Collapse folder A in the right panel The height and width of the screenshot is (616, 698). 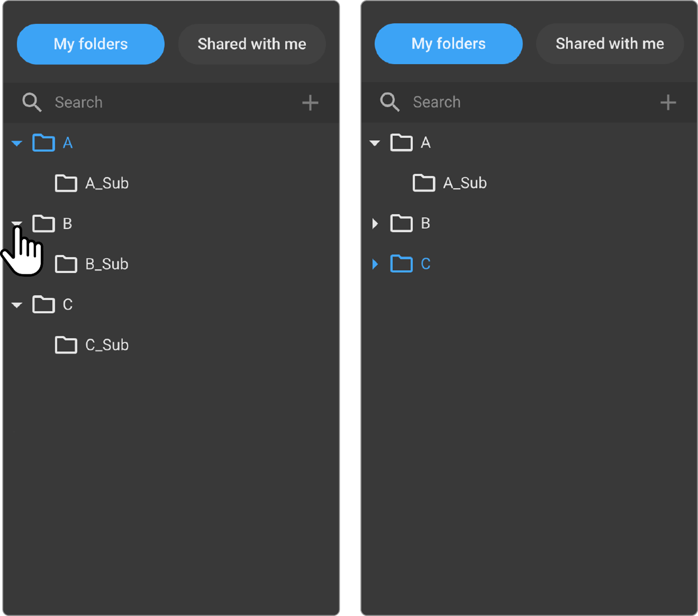pyautogui.click(x=375, y=143)
